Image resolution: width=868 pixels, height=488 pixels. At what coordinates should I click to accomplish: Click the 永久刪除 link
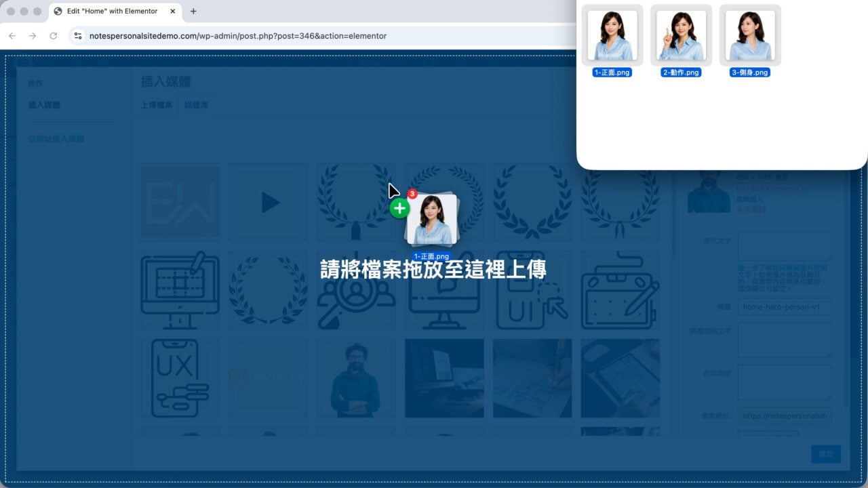pos(750,210)
